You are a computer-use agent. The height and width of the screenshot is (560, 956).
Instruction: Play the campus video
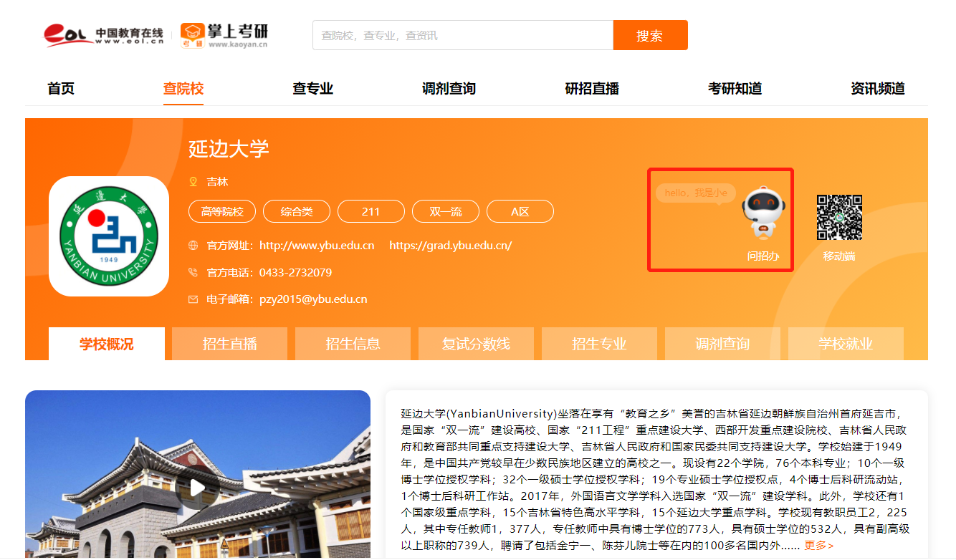click(x=197, y=488)
